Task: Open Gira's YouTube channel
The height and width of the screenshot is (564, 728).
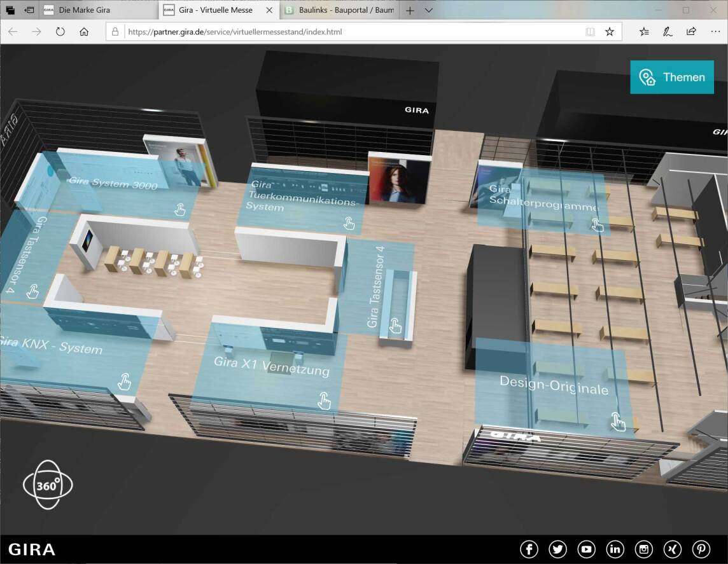Action: click(x=586, y=549)
